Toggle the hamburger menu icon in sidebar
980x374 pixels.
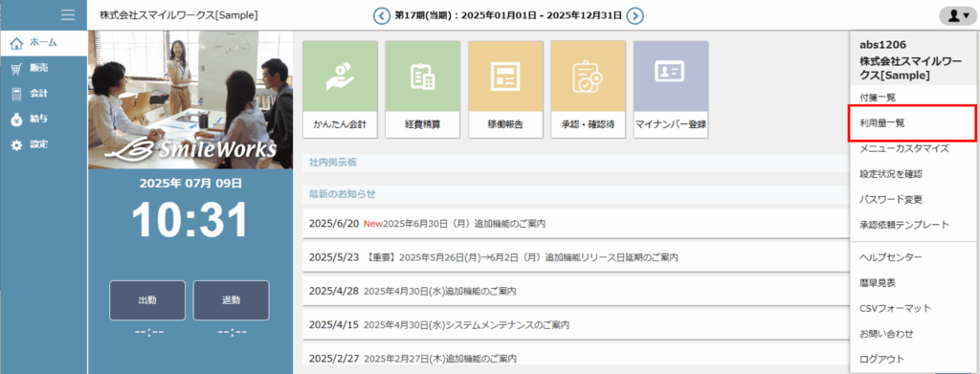click(68, 14)
